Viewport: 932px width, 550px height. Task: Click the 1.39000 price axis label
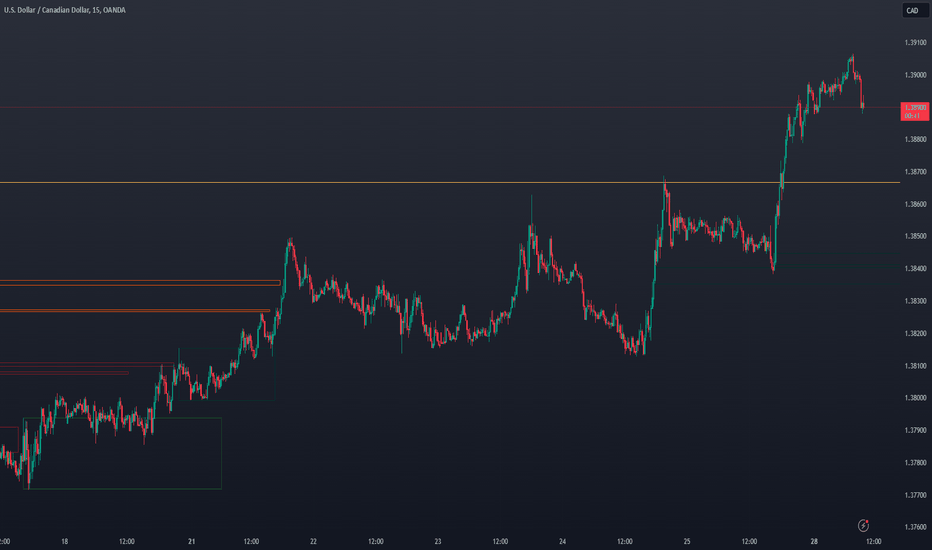pos(915,75)
